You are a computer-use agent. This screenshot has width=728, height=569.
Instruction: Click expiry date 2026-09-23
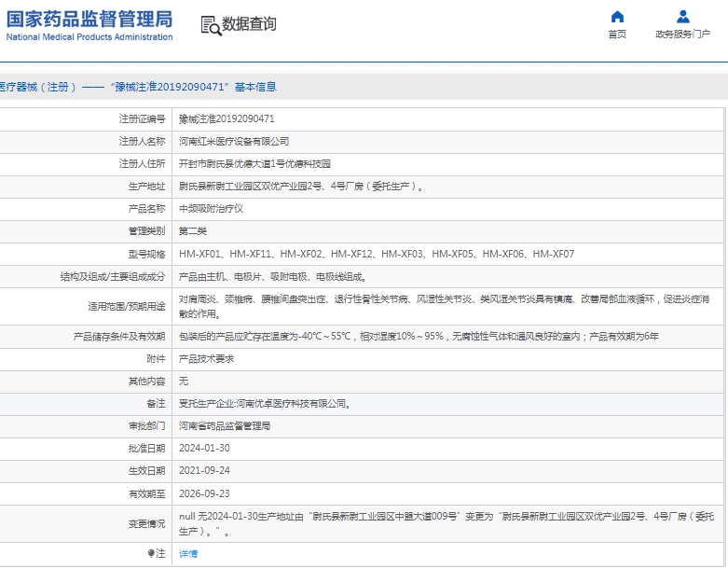pyautogui.click(x=204, y=493)
